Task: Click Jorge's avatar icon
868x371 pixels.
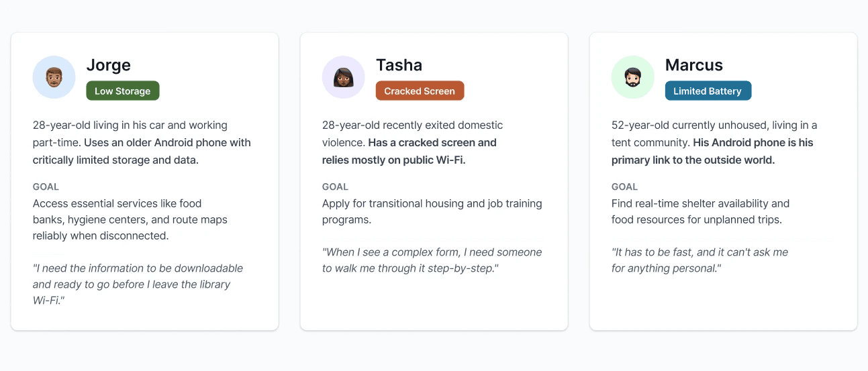Action: pos(54,77)
